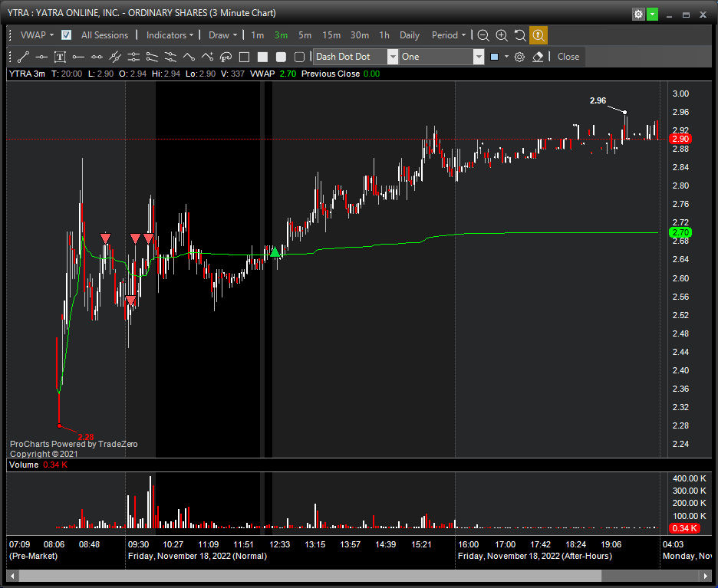Open the VWAP dropdown
Viewport: 718px width, 588px height.
click(x=37, y=35)
